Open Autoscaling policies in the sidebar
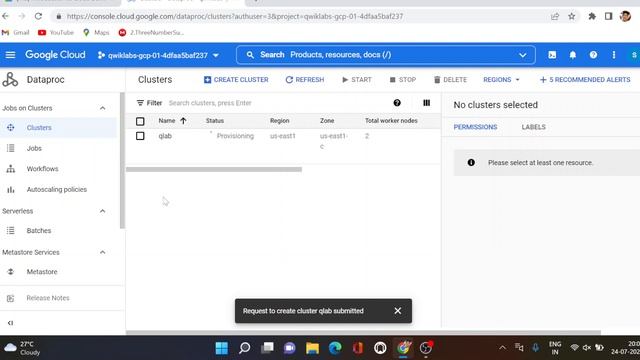The height and width of the screenshot is (360, 640). (58, 189)
